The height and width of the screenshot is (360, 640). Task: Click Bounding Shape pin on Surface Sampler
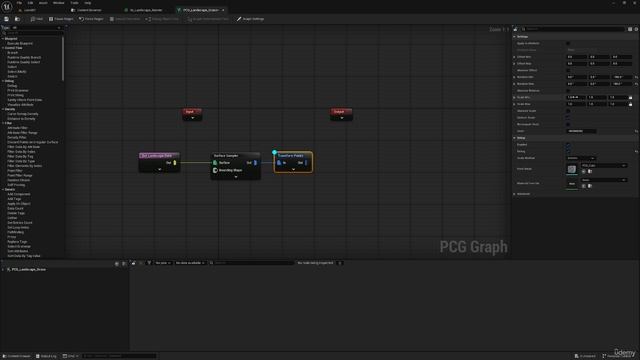click(x=215, y=170)
